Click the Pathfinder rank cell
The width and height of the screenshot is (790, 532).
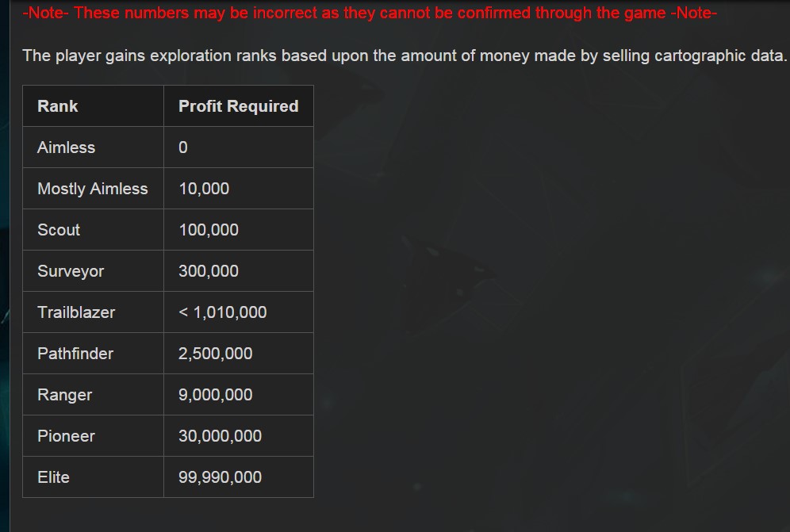[94, 353]
